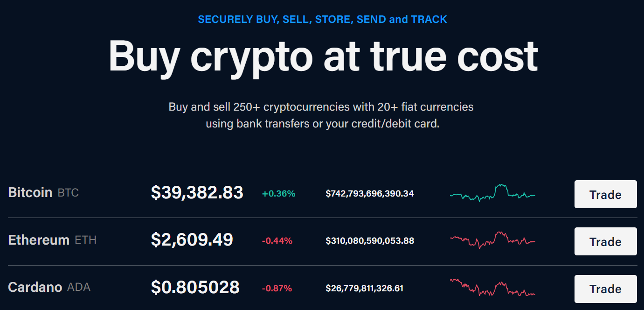Click the Trade button for Ethereum
Viewport: 644px width, 310px height.
pos(605,241)
